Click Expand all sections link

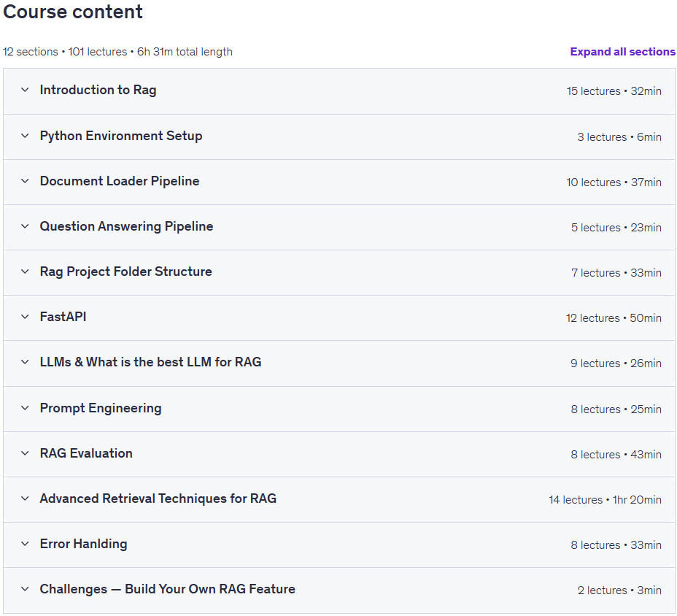[622, 52]
